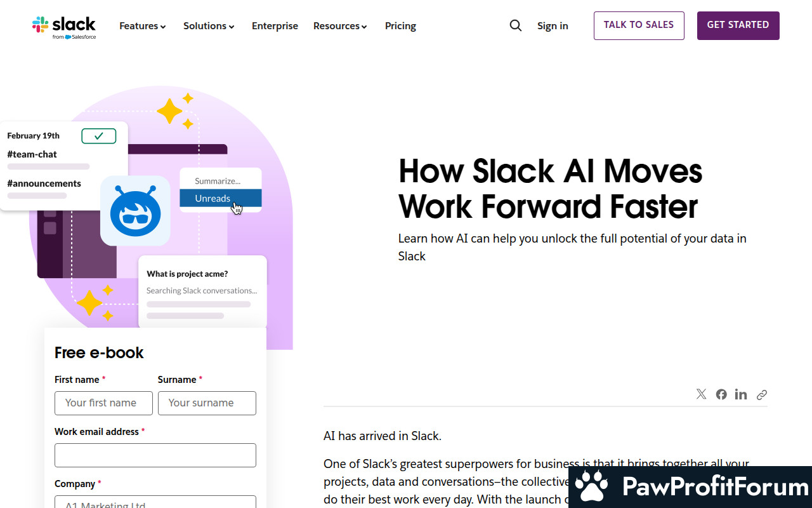Focus the Surname input field
This screenshot has height=508, width=812.
point(207,403)
